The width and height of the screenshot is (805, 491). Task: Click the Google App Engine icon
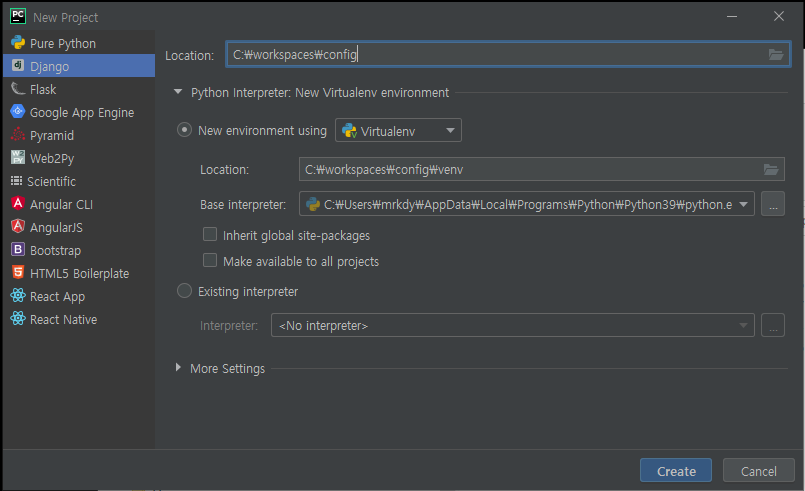click(x=18, y=111)
